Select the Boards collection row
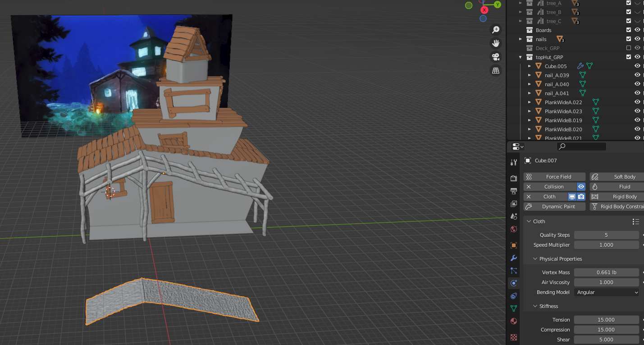The height and width of the screenshot is (345, 644). pyautogui.click(x=544, y=30)
